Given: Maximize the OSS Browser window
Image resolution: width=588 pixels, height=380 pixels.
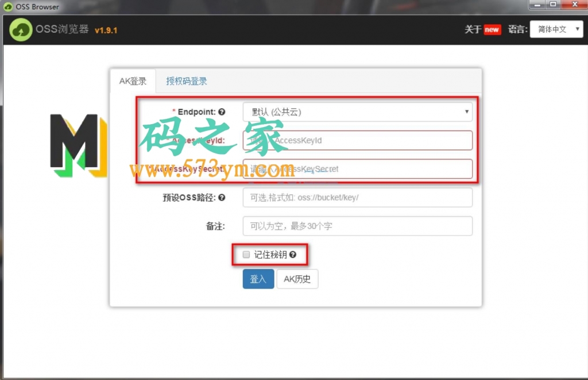Looking at the screenshot, I should coord(553,5).
